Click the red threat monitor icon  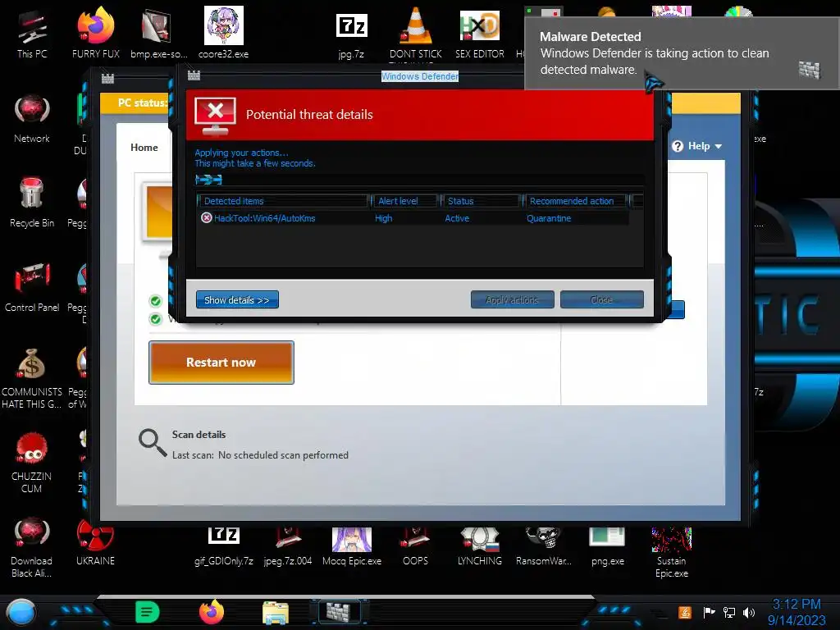[216, 115]
